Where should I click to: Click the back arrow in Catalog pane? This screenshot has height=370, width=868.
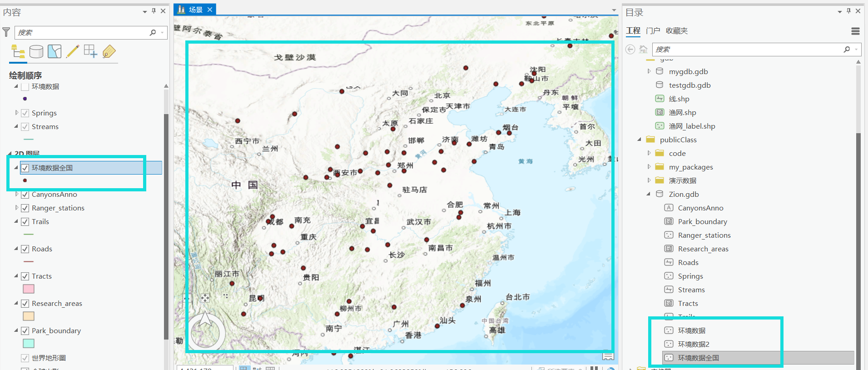pyautogui.click(x=630, y=49)
